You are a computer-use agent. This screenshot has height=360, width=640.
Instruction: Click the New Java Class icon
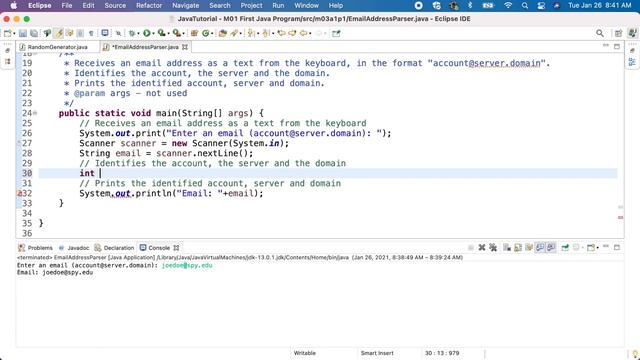pos(205,33)
